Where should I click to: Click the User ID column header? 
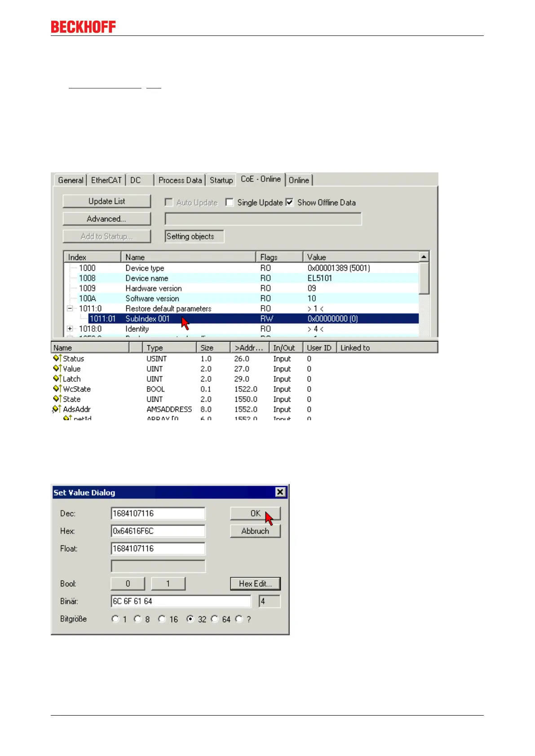[319, 348]
